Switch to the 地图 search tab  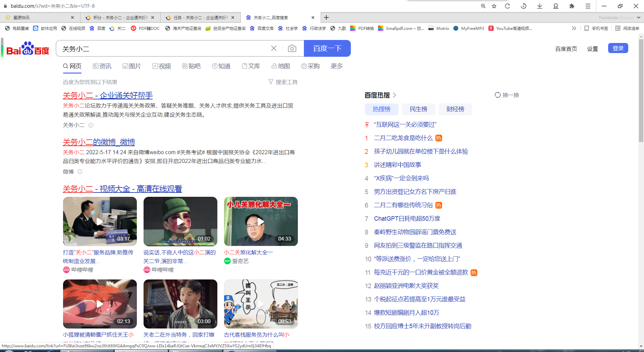(x=280, y=66)
